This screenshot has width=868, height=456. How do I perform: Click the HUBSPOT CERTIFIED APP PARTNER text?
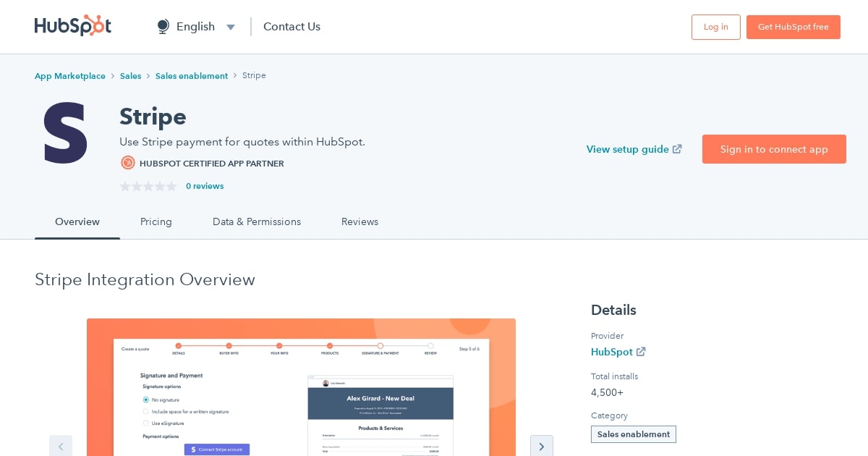pos(212,164)
